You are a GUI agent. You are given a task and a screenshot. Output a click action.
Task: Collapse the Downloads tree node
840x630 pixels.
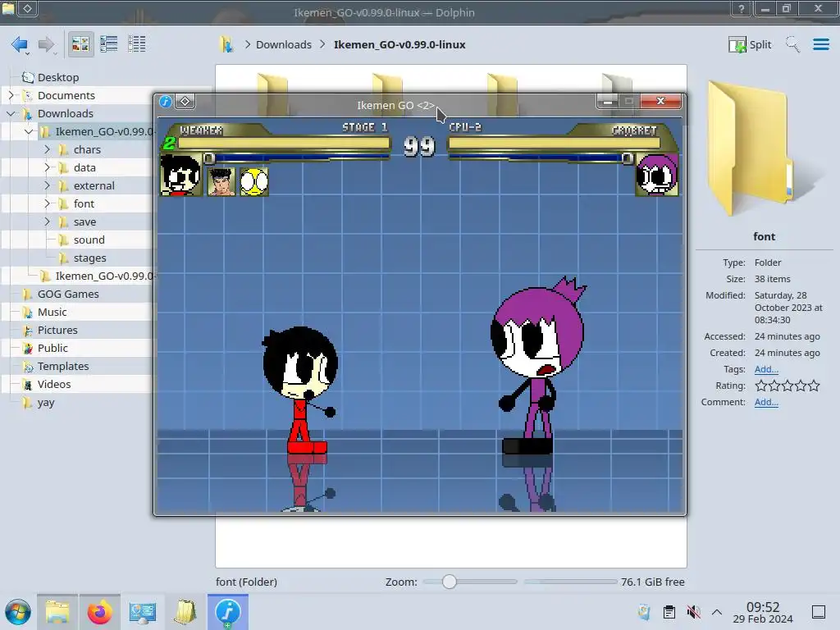coord(11,113)
